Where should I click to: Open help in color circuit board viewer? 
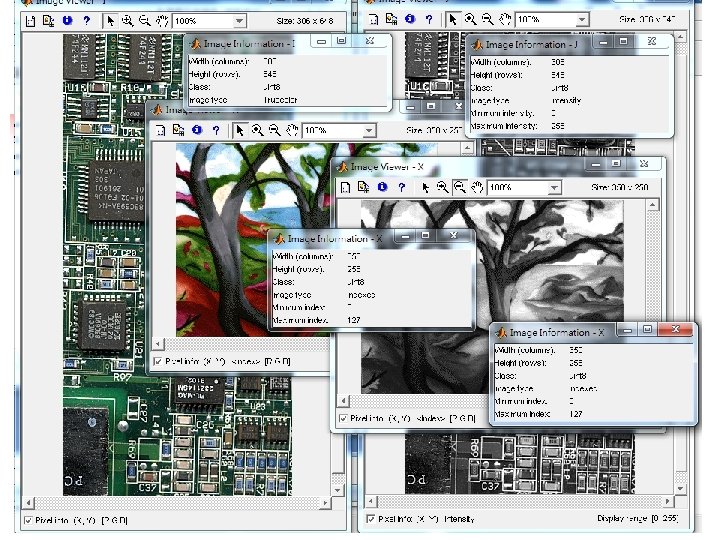[x=86, y=21]
